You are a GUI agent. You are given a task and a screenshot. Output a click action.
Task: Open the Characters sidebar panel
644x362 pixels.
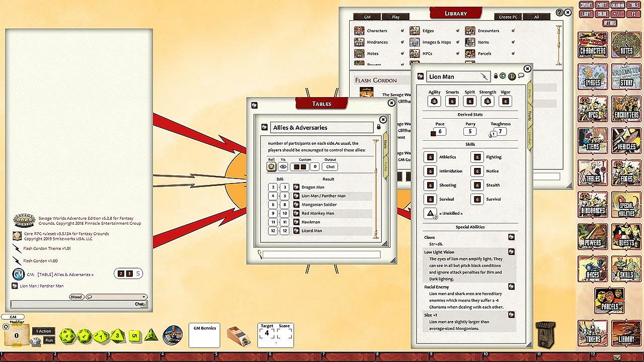592,45
